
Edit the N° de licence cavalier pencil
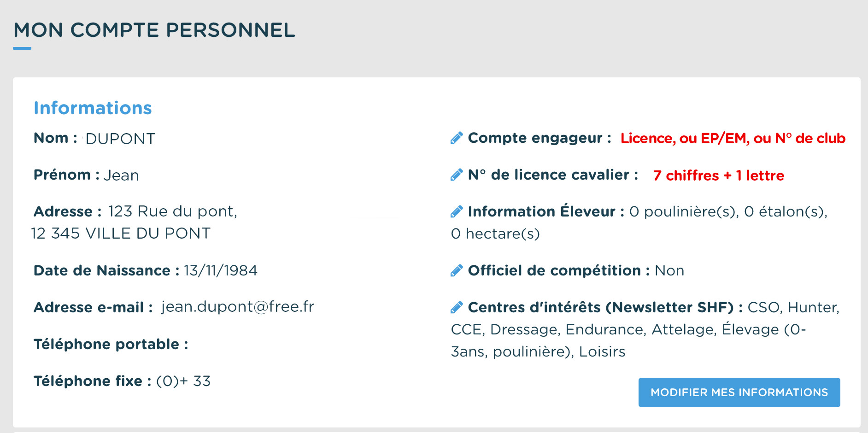point(457,175)
